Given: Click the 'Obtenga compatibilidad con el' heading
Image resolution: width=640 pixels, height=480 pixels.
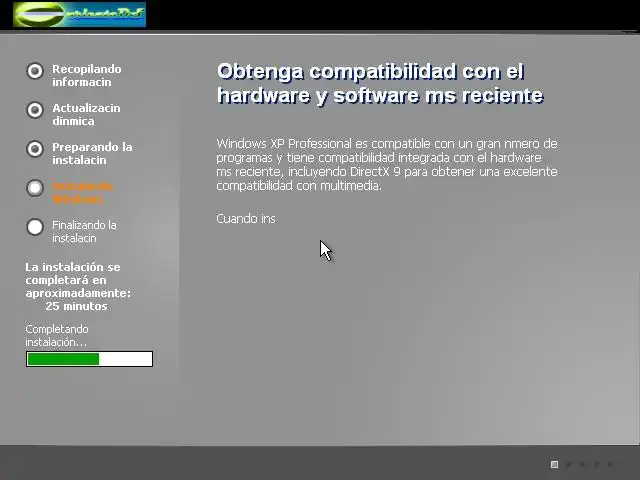Looking at the screenshot, I should coord(371,72).
